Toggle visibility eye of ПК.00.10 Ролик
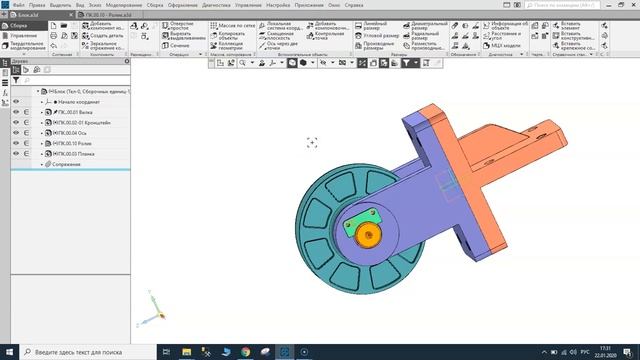The height and width of the screenshot is (360, 640). pos(16,143)
